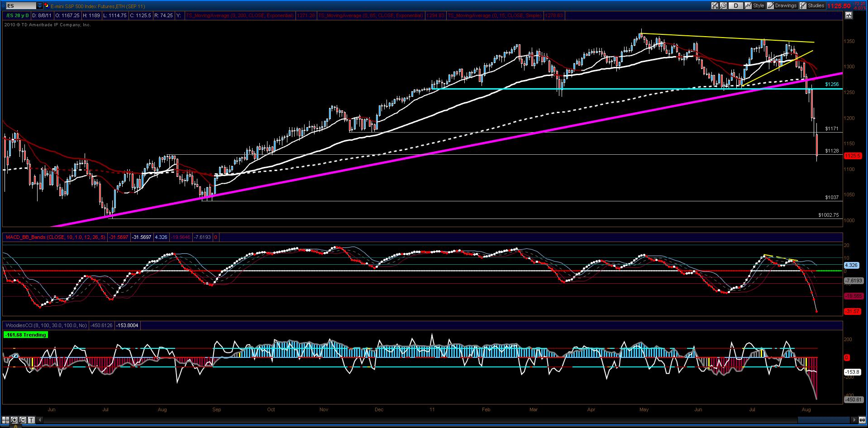
Task: Click the right scroll arrow at bottom right
Action: [x=855, y=419]
